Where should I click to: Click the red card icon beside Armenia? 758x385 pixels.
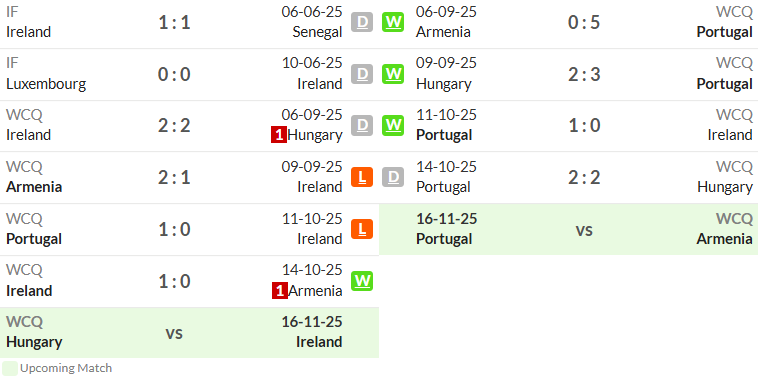[279, 291]
